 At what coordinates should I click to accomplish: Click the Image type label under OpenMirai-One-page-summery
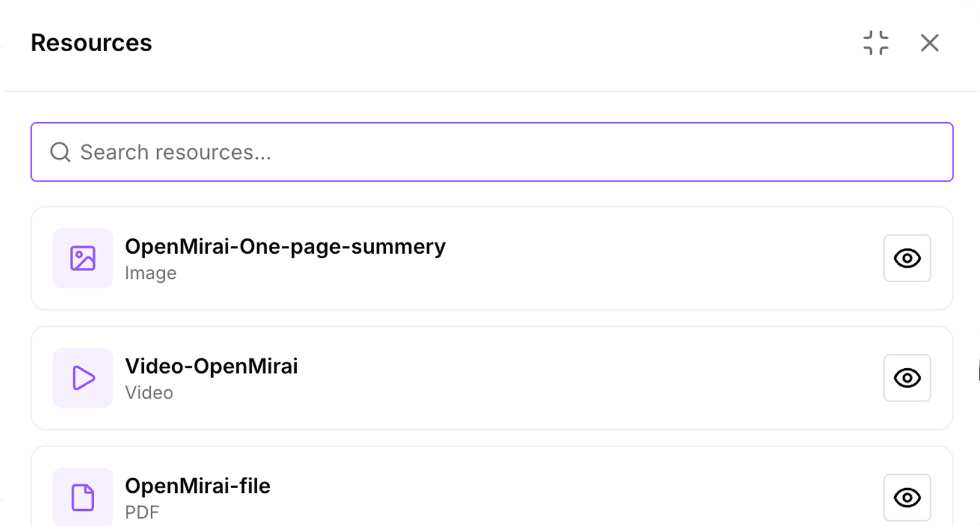click(x=151, y=273)
